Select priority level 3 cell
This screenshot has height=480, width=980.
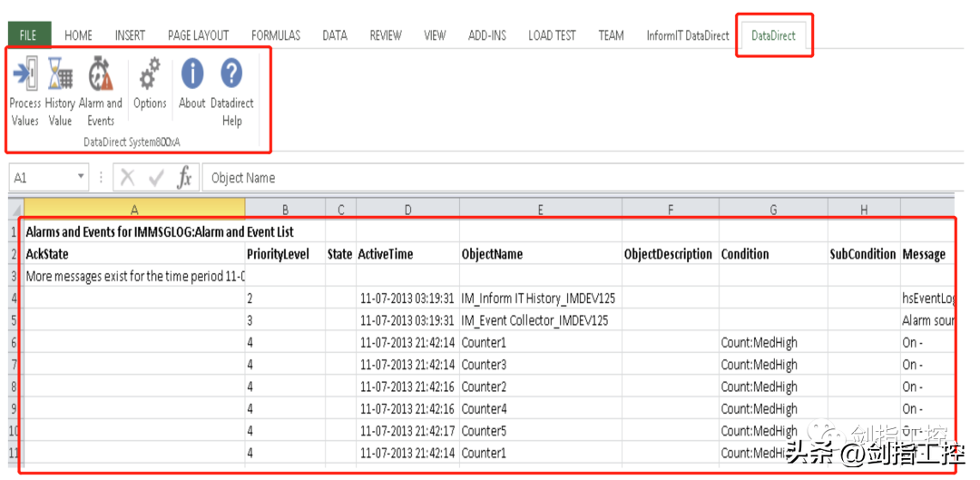pyautogui.click(x=285, y=320)
